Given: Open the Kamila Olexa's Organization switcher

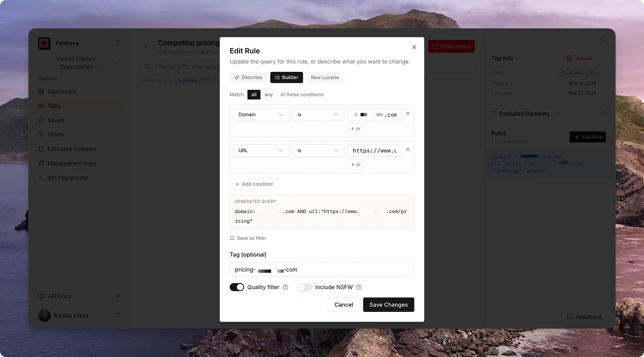Looking at the screenshot, I should point(80,63).
